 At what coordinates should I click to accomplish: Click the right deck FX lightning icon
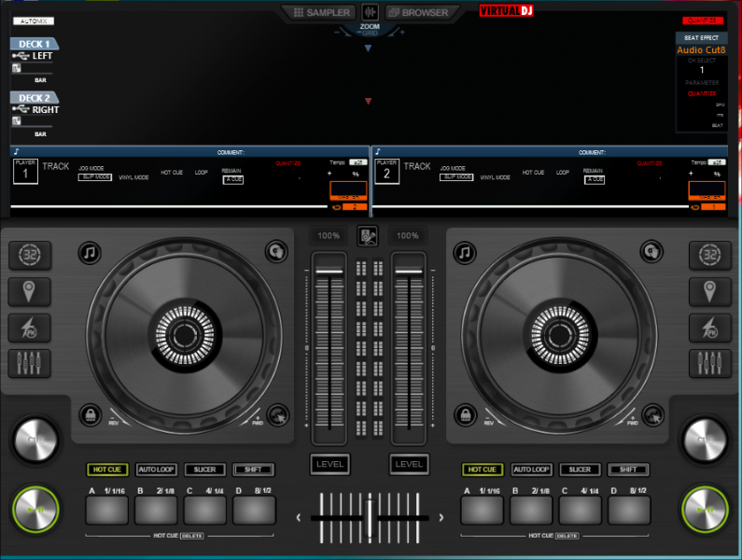(710, 328)
